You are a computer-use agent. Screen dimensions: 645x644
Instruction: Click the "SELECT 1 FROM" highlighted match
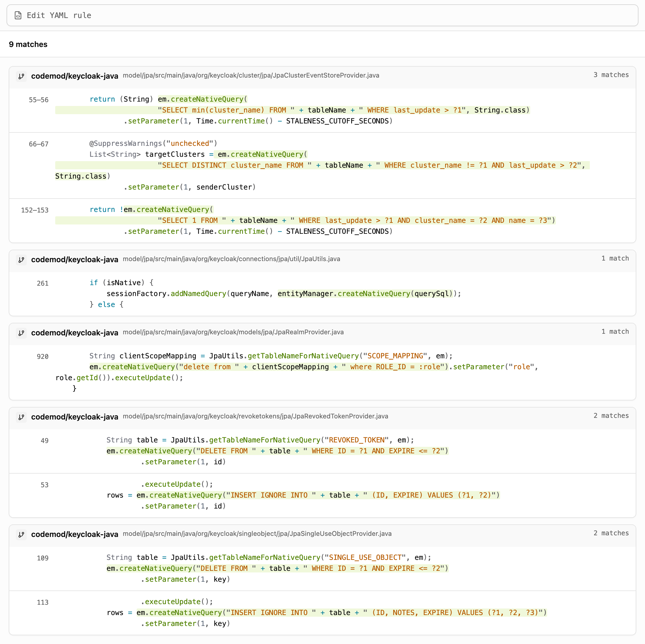(305, 220)
